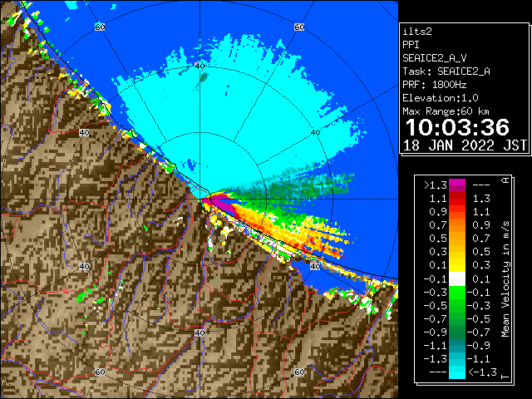Click the 'Mean Velocity in m/s' legend title
The width and height of the screenshot is (532, 399).
point(505,278)
